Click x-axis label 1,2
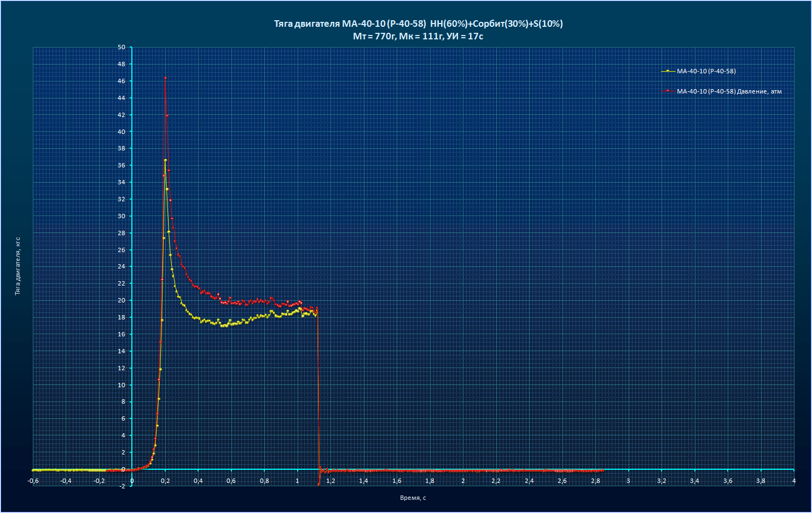 pos(330,481)
